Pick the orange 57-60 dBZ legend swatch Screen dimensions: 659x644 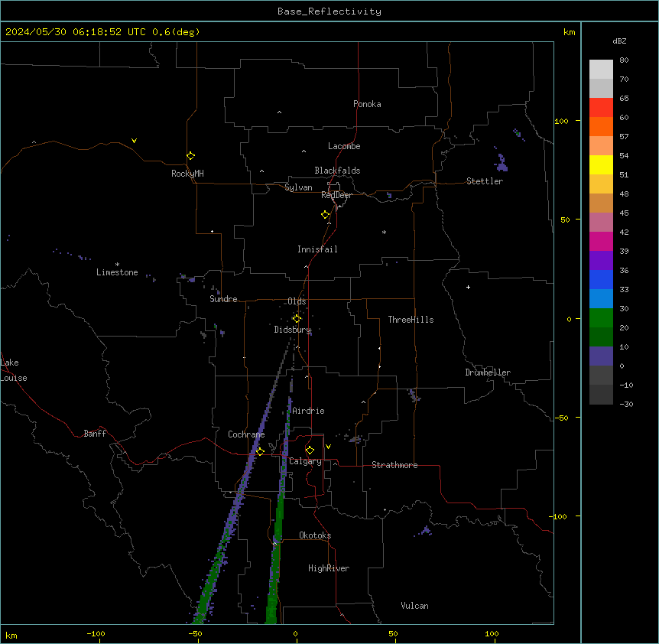point(601,126)
